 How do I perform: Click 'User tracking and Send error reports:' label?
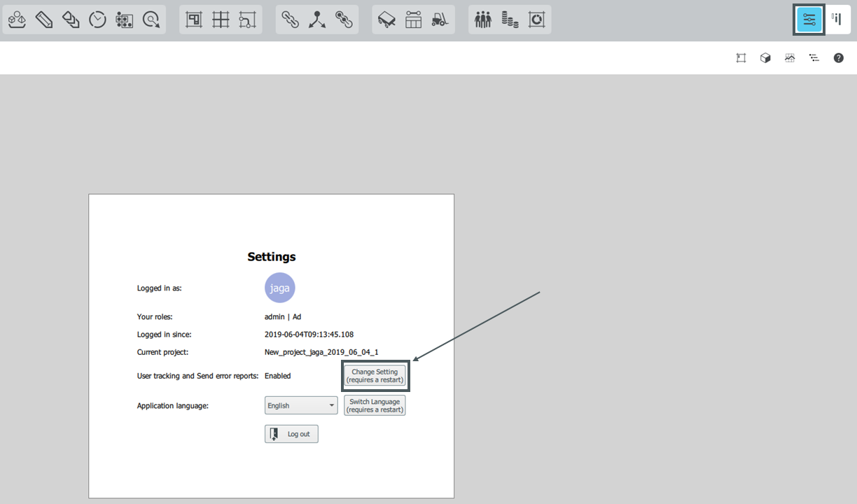click(x=197, y=376)
